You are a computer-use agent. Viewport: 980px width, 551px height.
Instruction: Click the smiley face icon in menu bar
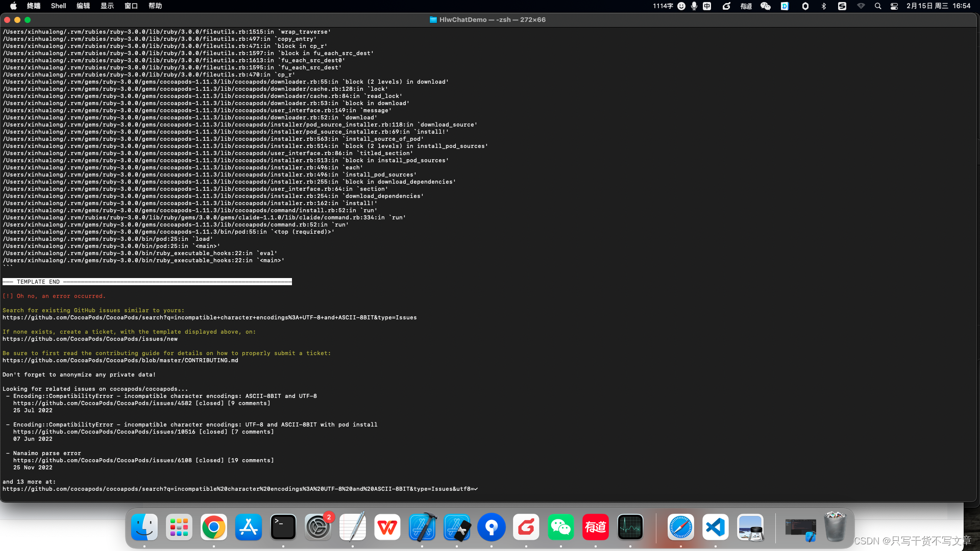coord(681,6)
